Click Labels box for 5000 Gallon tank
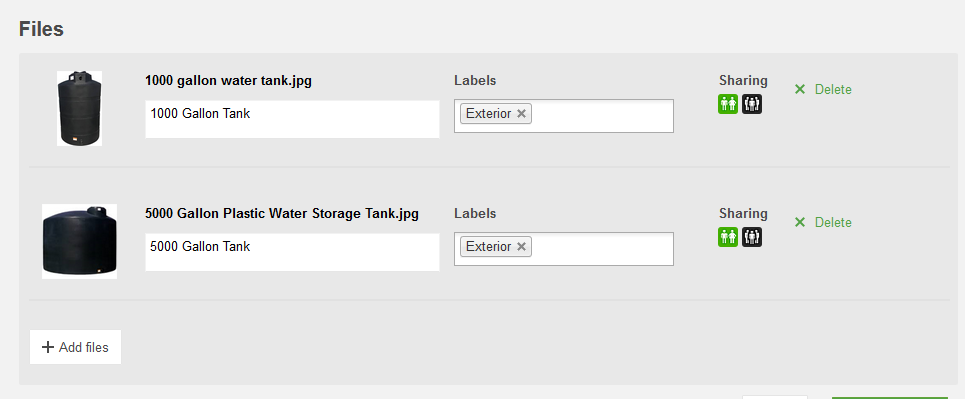 click(564, 249)
